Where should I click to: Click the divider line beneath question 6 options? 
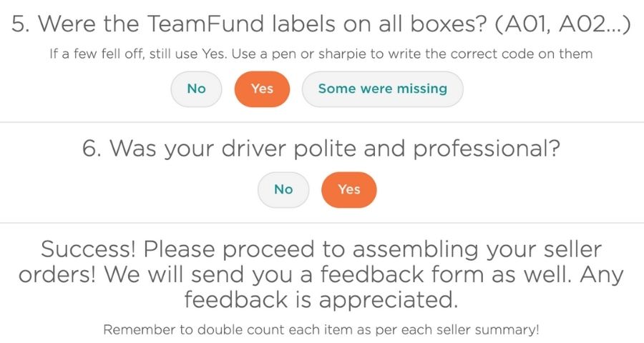coord(321,222)
